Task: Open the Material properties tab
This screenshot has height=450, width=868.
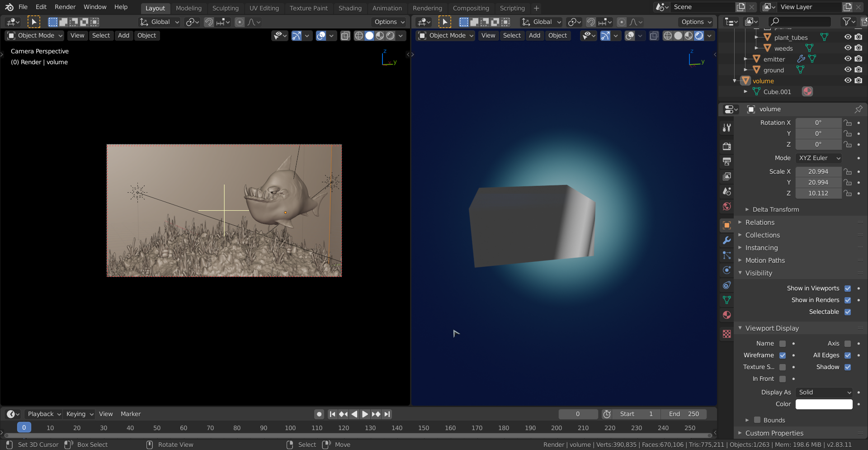Action: coord(726,315)
